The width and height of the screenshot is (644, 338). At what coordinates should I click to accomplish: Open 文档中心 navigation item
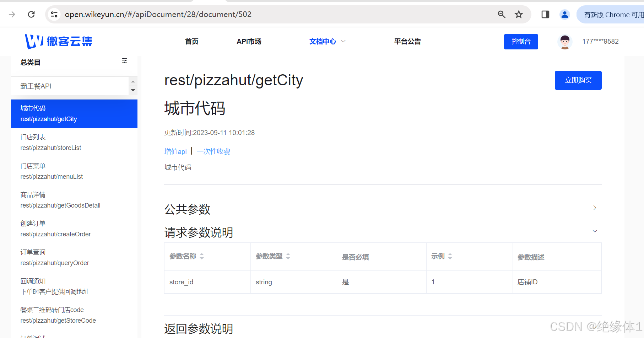point(323,42)
